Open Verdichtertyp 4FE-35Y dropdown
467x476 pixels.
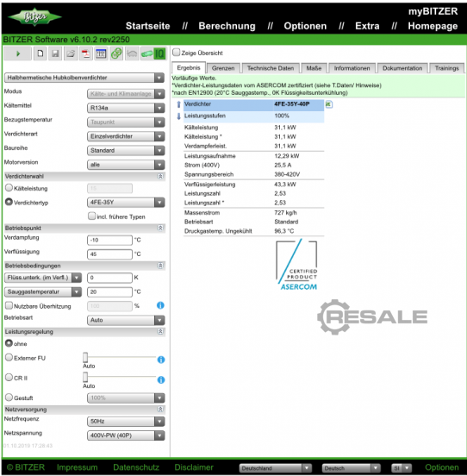pos(126,203)
